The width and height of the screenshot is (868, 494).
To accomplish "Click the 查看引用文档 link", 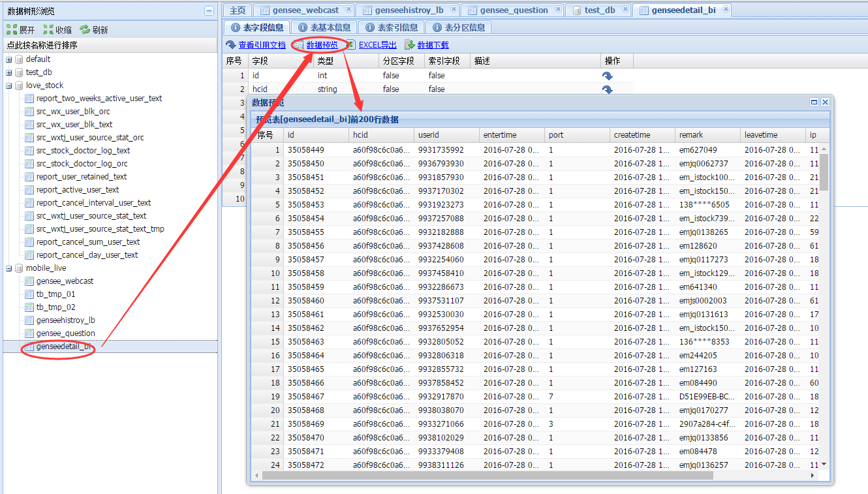I will pyautogui.click(x=262, y=45).
